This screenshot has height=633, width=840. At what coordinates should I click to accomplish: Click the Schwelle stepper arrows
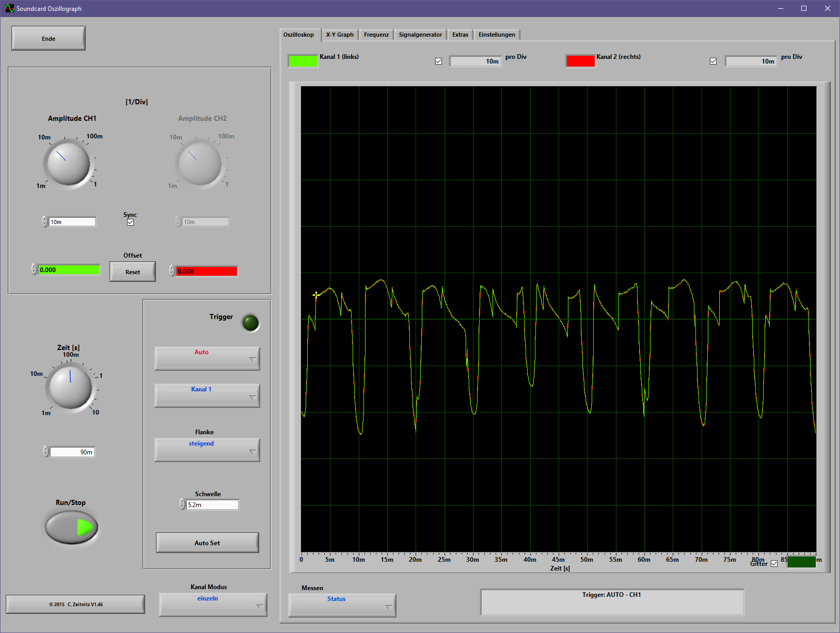click(x=182, y=504)
